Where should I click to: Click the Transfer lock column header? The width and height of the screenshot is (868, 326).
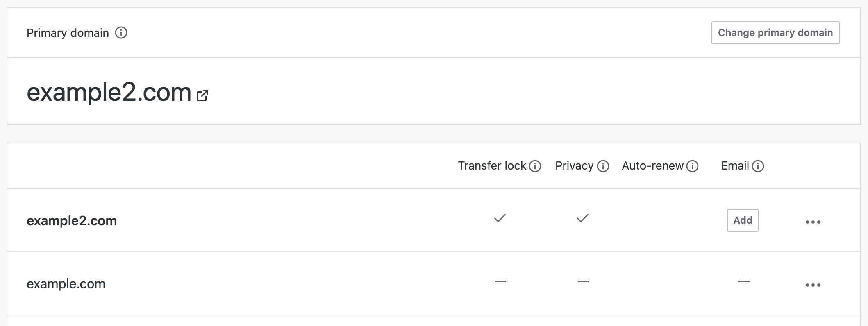(x=492, y=166)
